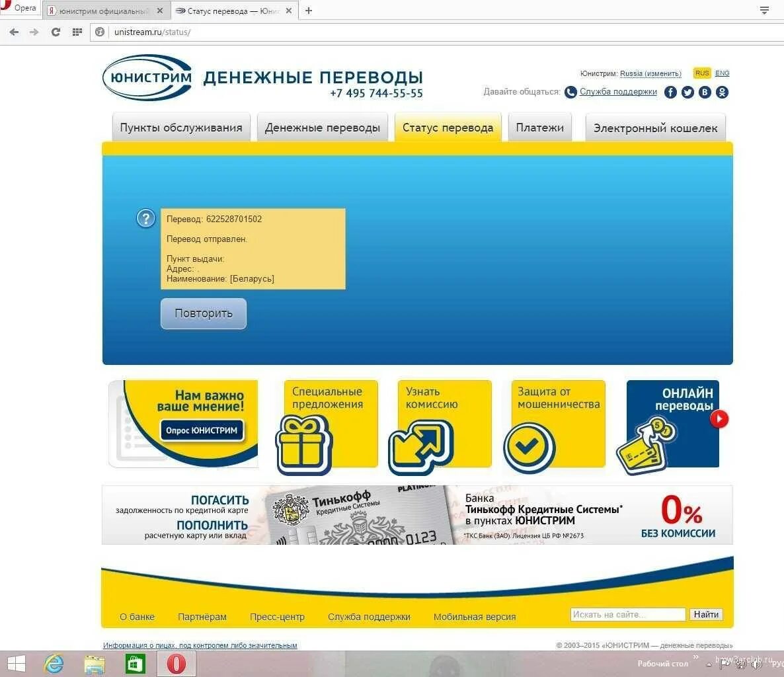784x677 pixels.
Task: Change region via 'Russia (изменить)' link
Action: (650, 73)
